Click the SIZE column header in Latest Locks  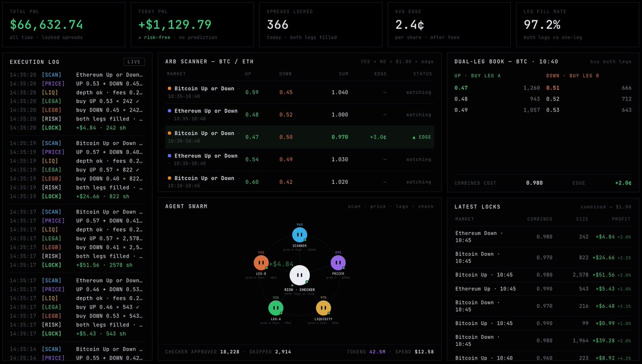[x=582, y=219]
